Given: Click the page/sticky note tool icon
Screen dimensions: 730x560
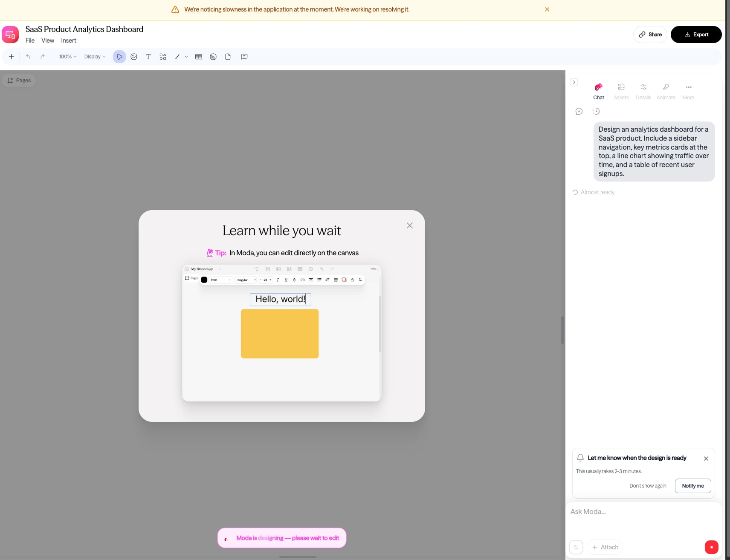Looking at the screenshot, I should pyautogui.click(x=228, y=57).
